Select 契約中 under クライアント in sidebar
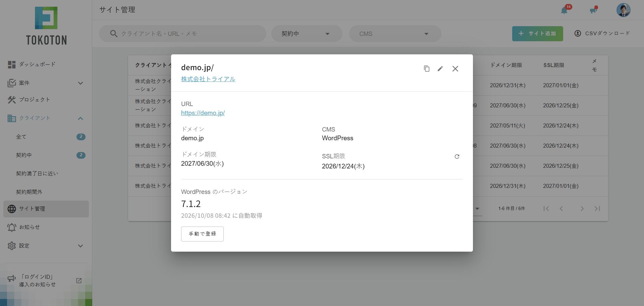 [46, 155]
